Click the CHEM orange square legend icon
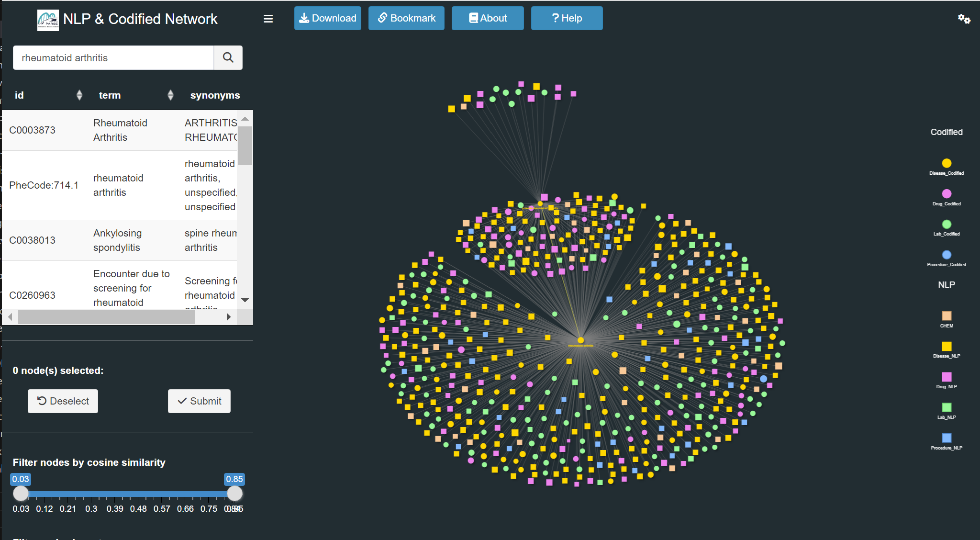 coord(946,315)
